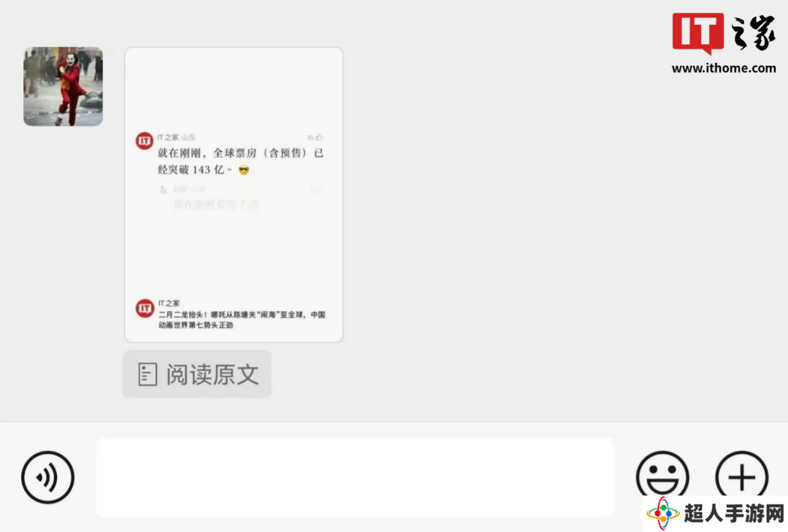Open the shared comment card image

[x=234, y=195]
